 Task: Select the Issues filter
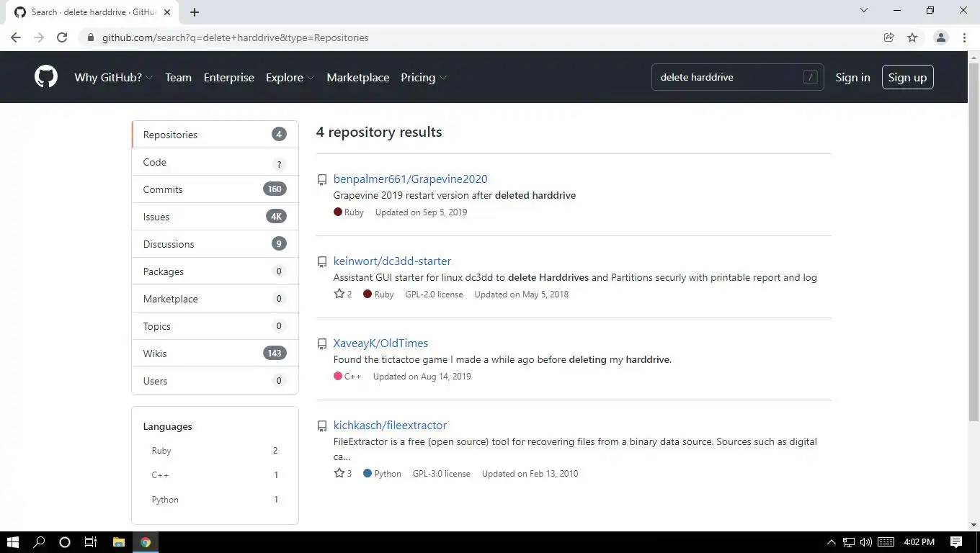[x=215, y=217]
